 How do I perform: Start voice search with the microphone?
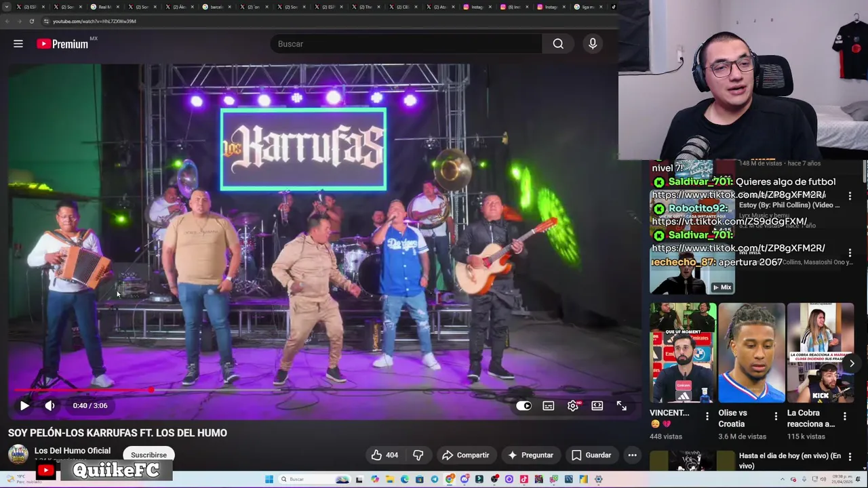(593, 43)
